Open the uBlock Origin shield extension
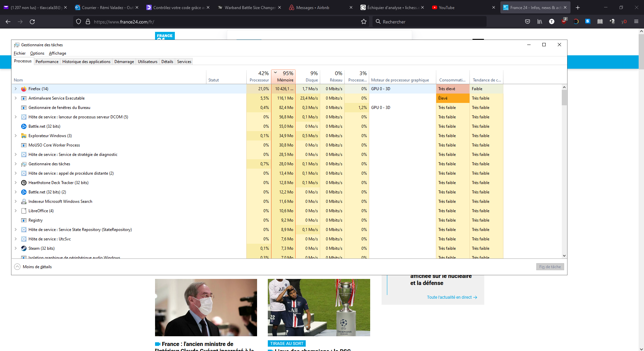This screenshot has width=644, height=351. click(x=564, y=21)
